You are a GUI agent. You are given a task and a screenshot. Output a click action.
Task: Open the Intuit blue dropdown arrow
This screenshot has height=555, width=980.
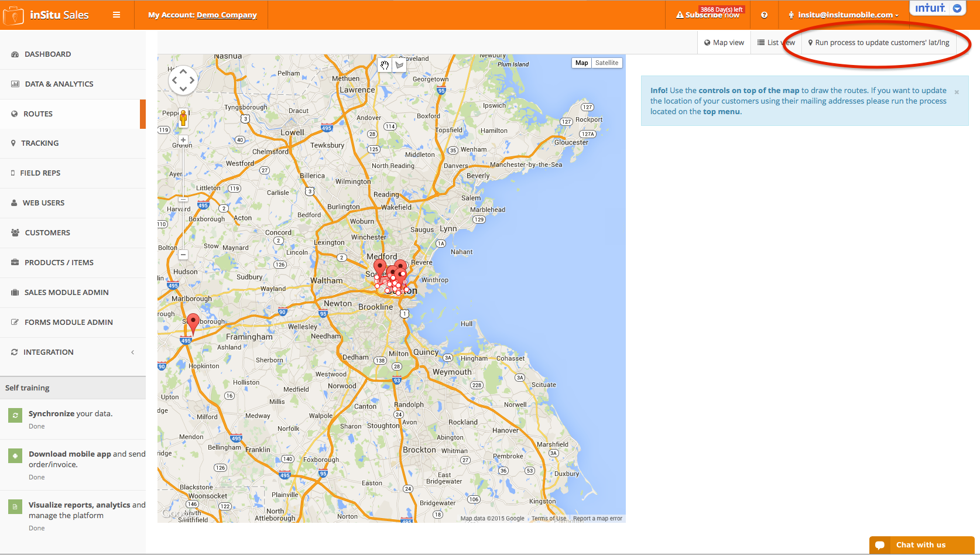pyautogui.click(x=957, y=8)
